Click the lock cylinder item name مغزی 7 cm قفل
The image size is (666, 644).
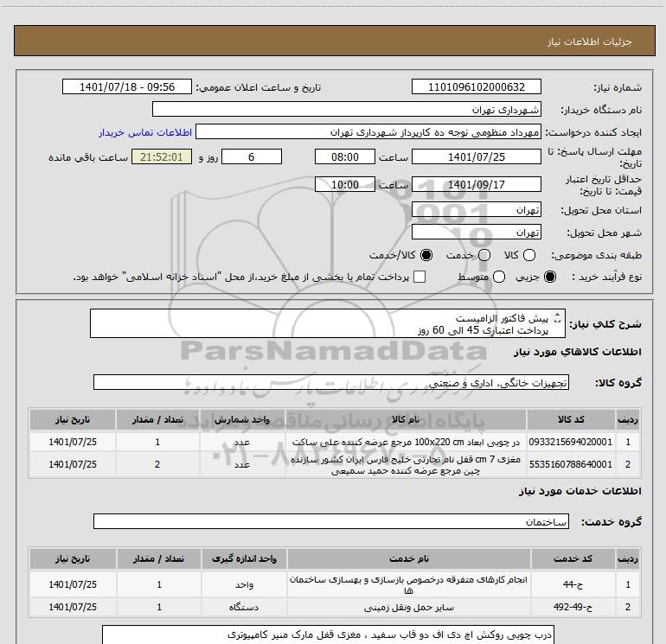coord(406,465)
